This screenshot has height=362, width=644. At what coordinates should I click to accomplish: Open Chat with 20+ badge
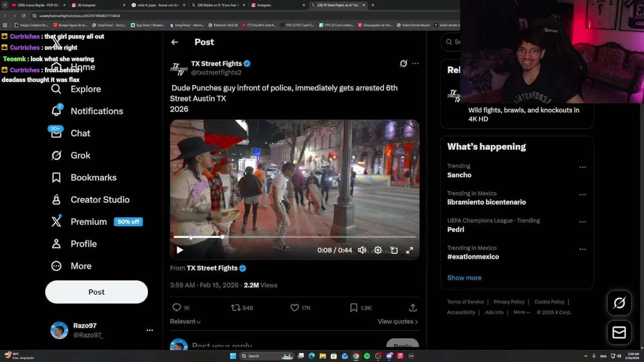[x=70, y=133]
